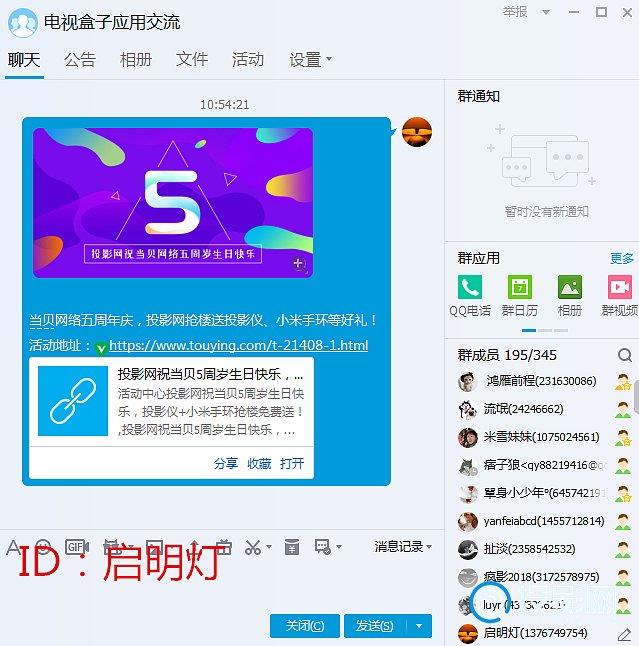Click the 关闭(C) button
This screenshot has height=646, width=639.
coord(305,626)
